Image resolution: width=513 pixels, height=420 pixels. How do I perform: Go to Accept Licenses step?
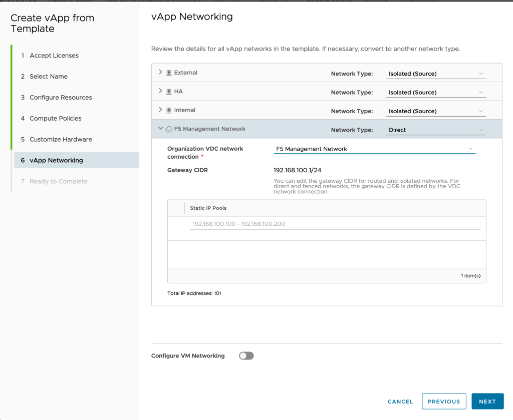point(54,56)
